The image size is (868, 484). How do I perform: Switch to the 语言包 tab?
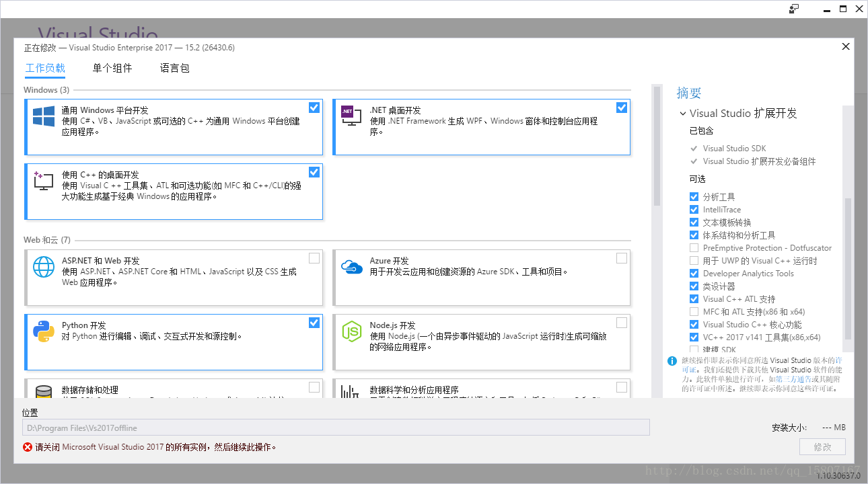pos(175,68)
